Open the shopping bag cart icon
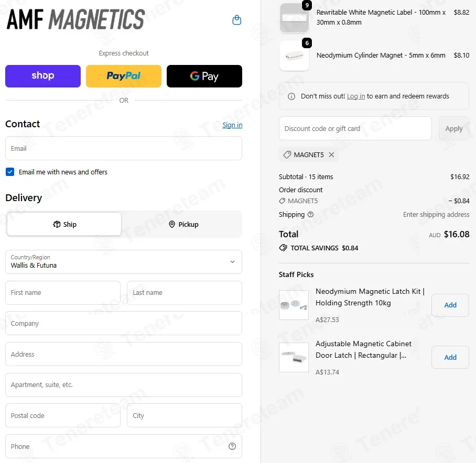Viewport: 476px width, 463px height. coord(236,20)
